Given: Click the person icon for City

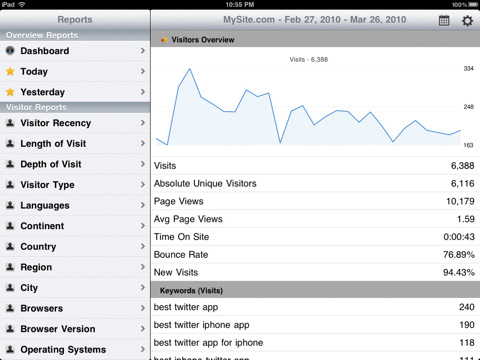Looking at the screenshot, I should 10,287.
